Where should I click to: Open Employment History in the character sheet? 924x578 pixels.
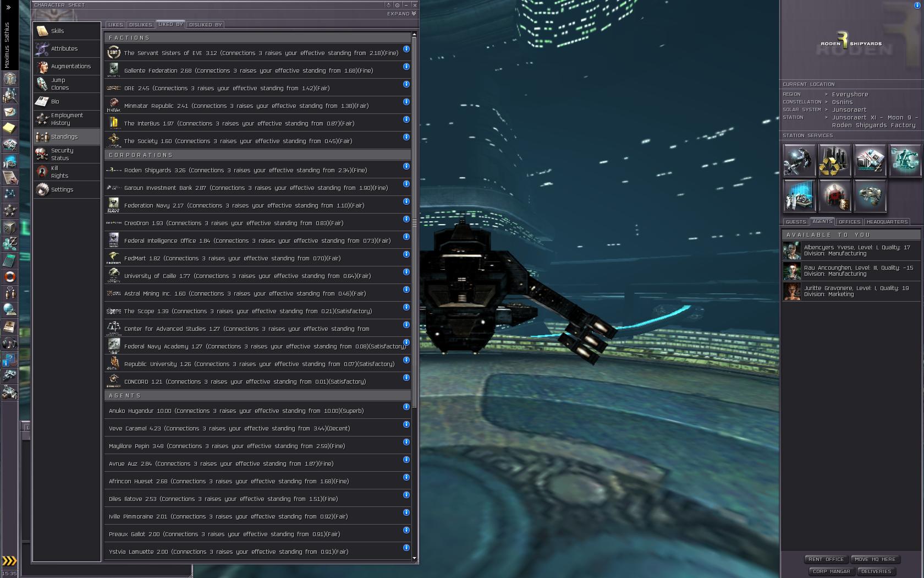67,119
